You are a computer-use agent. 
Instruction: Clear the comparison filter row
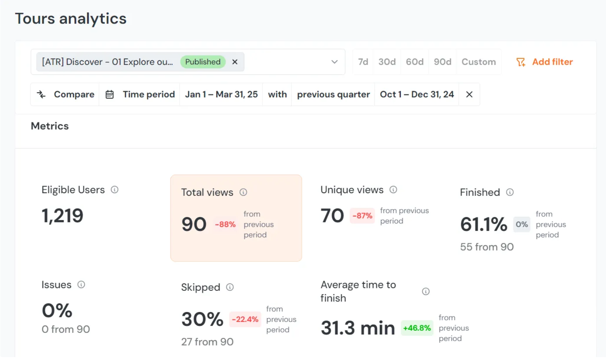pos(469,94)
